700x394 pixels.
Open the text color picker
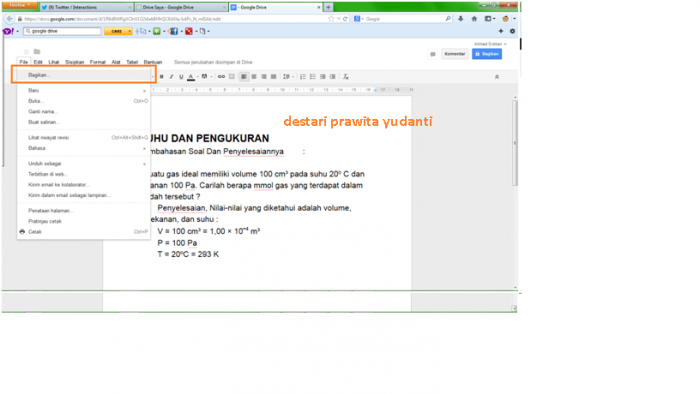click(191, 77)
